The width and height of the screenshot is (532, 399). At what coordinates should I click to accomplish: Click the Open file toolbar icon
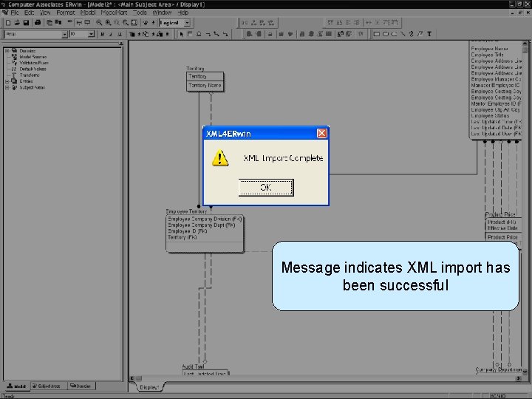click(17, 23)
